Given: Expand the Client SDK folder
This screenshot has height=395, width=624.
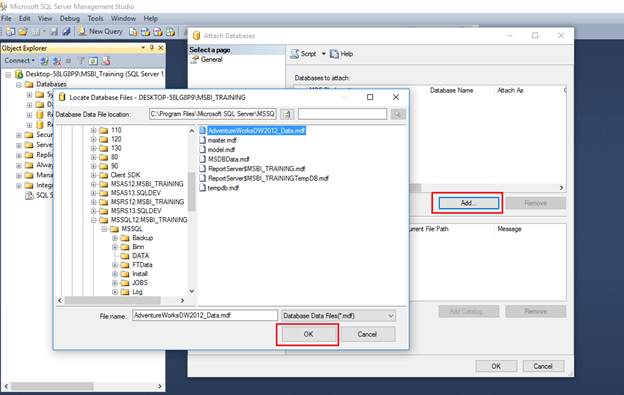Looking at the screenshot, I should [x=94, y=175].
